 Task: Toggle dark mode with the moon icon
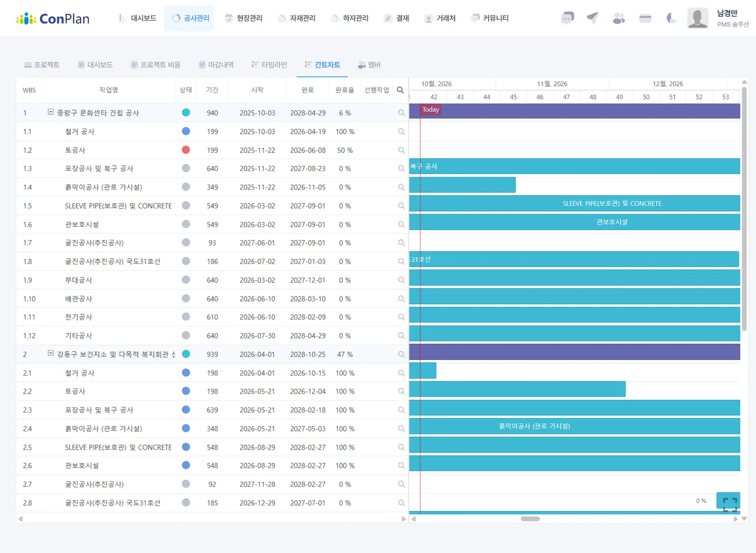point(671,18)
